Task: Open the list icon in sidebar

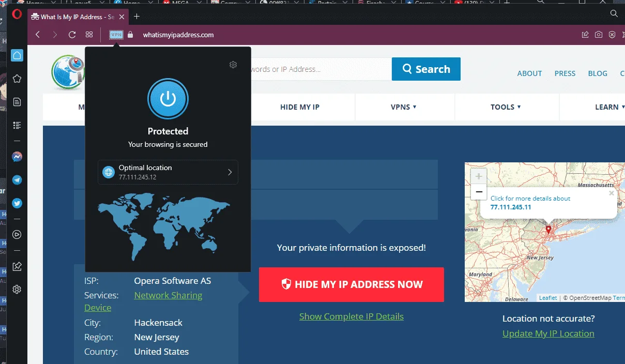Action: pyautogui.click(x=17, y=125)
